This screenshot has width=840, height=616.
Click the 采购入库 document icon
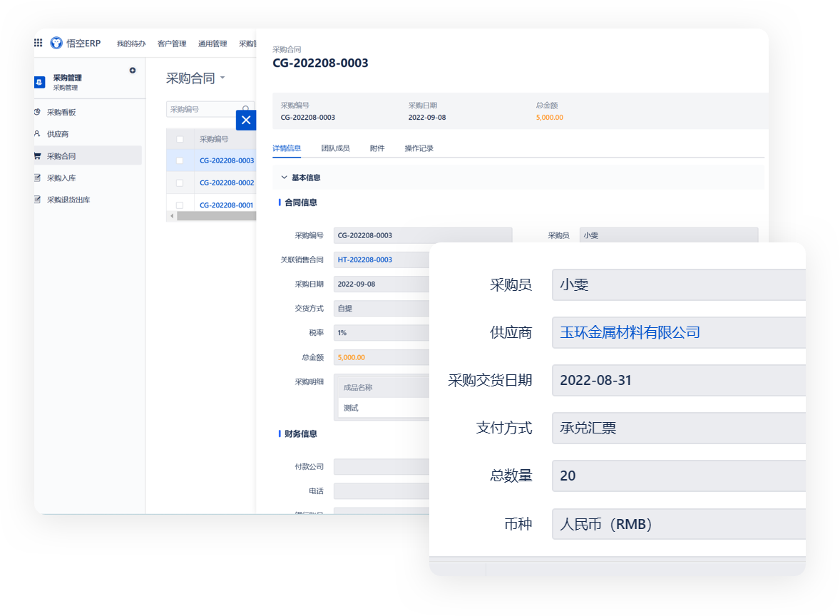[x=37, y=178]
